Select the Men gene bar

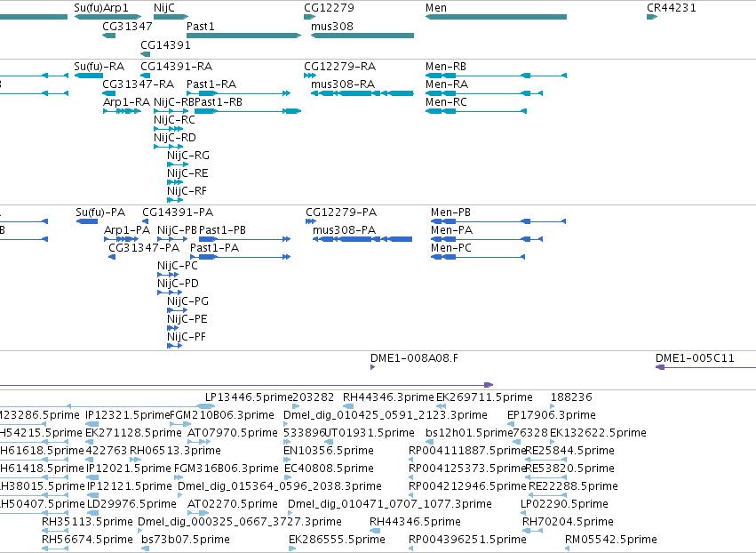496,17
